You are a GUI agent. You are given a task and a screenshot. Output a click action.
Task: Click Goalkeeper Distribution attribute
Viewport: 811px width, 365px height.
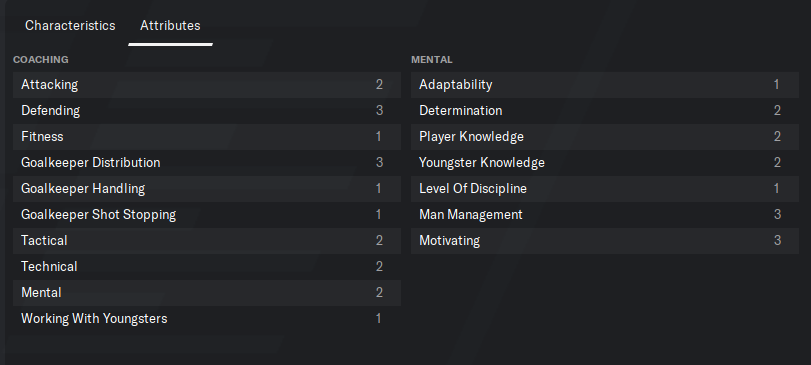click(207, 163)
